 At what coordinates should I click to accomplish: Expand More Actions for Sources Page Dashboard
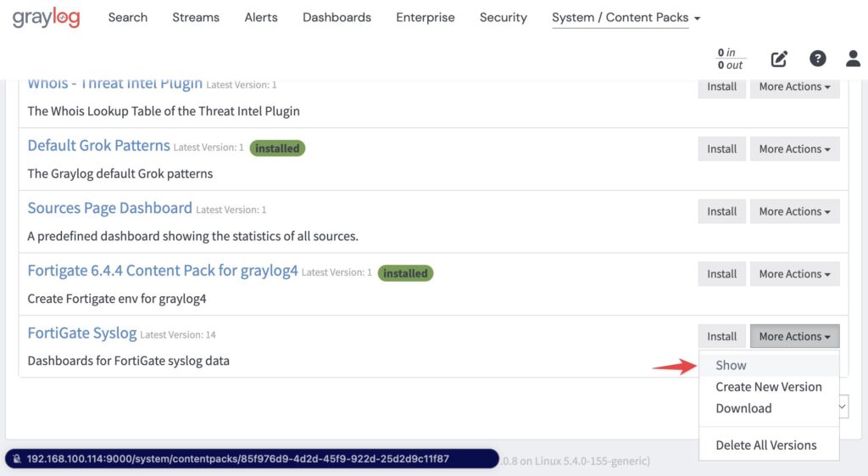click(795, 211)
